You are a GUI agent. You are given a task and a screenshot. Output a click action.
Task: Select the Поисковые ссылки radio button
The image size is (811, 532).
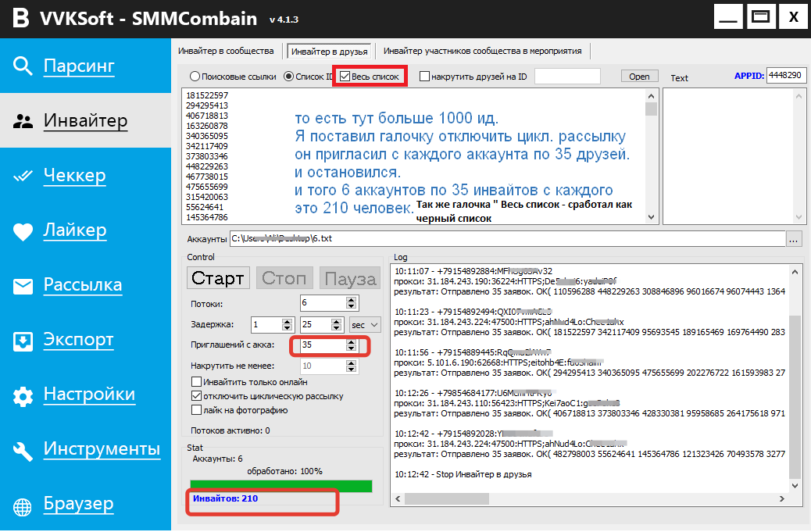coord(195,77)
